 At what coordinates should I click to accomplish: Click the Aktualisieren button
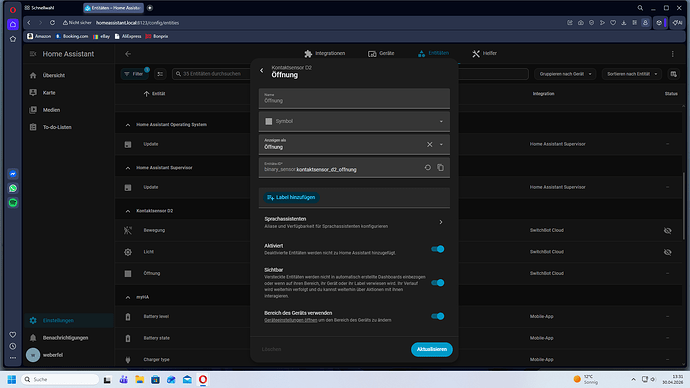click(x=432, y=349)
